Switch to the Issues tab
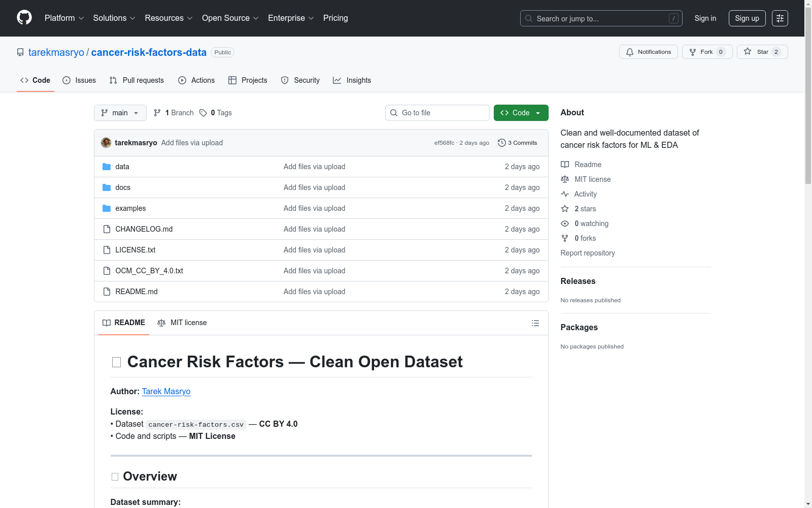812x508 pixels. (x=79, y=80)
